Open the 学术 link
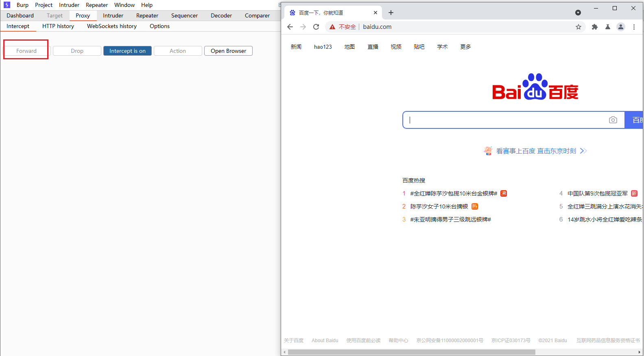Screen dimensions: 644x356 click(x=442, y=47)
